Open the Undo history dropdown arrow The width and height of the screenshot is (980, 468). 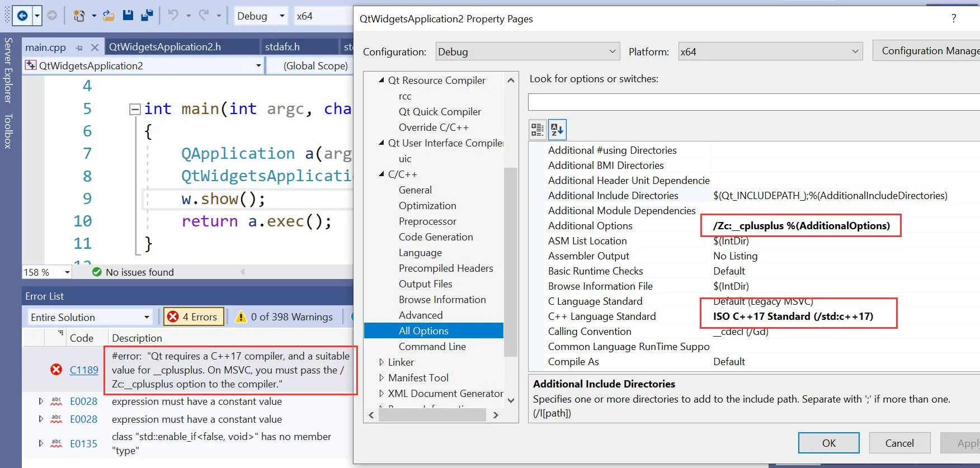click(189, 16)
